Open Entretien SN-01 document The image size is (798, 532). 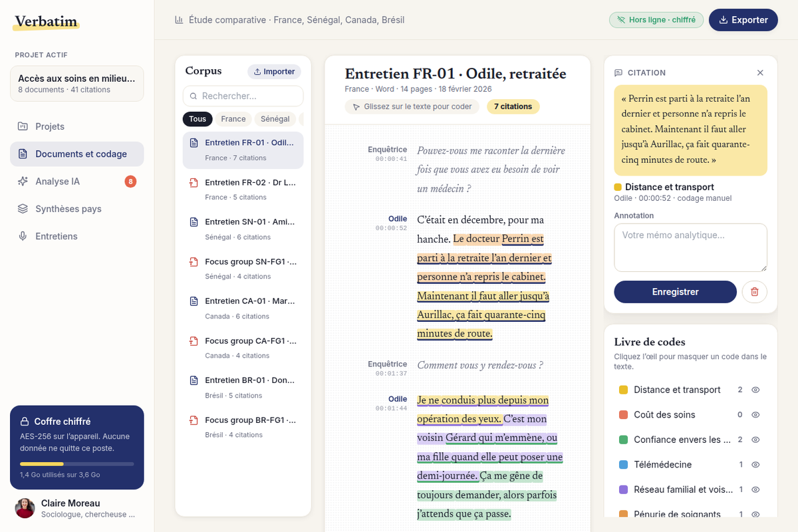coord(243,229)
